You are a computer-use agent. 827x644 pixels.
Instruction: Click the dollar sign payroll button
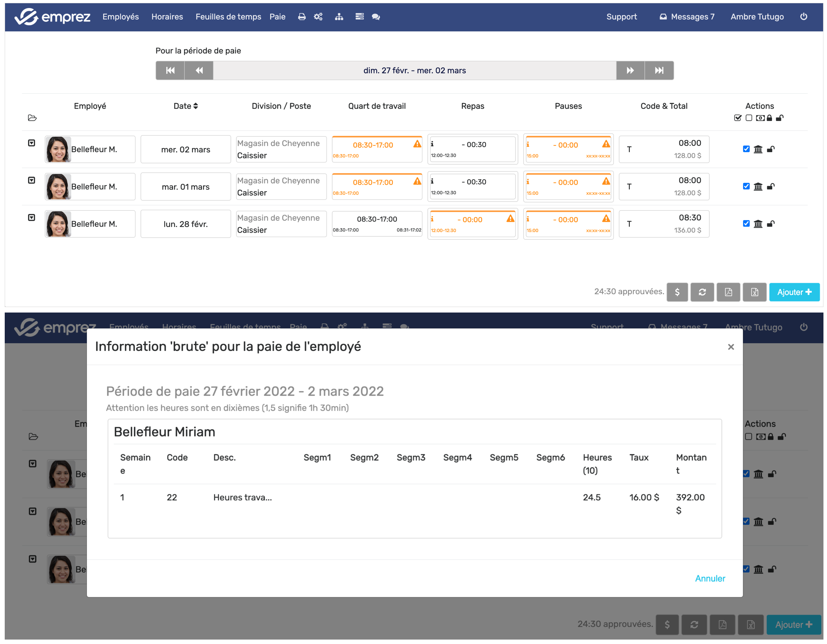tap(677, 292)
